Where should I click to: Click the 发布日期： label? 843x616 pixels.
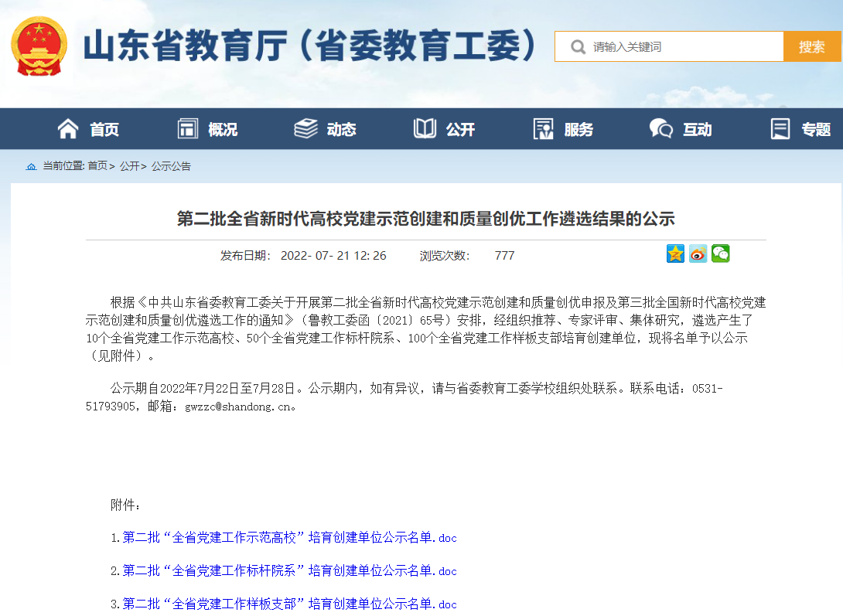tap(246, 256)
